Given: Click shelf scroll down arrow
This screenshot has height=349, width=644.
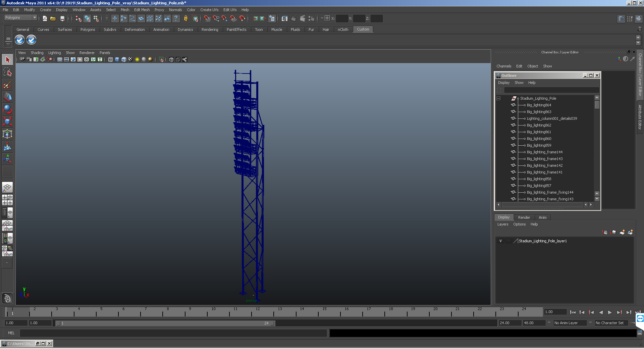Looking at the screenshot, I should click(x=638, y=43).
